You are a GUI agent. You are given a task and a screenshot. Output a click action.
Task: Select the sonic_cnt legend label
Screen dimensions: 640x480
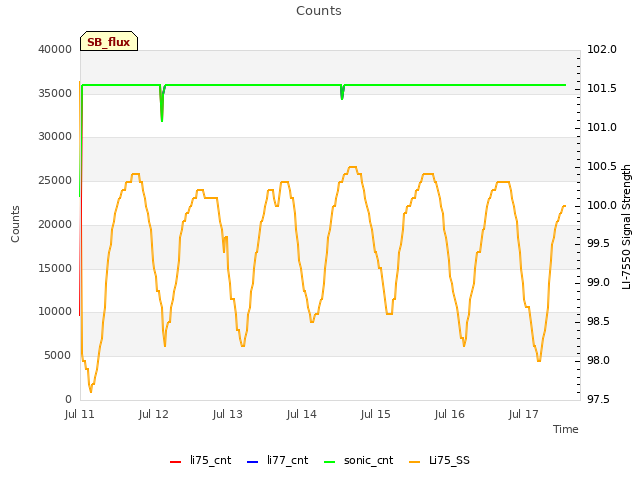coord(369,460)
